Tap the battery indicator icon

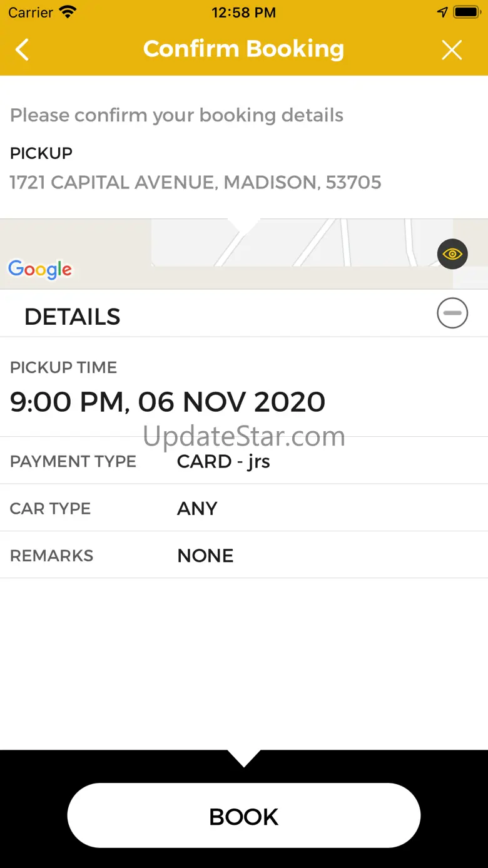pyautogui.click(x=466, y=12)
